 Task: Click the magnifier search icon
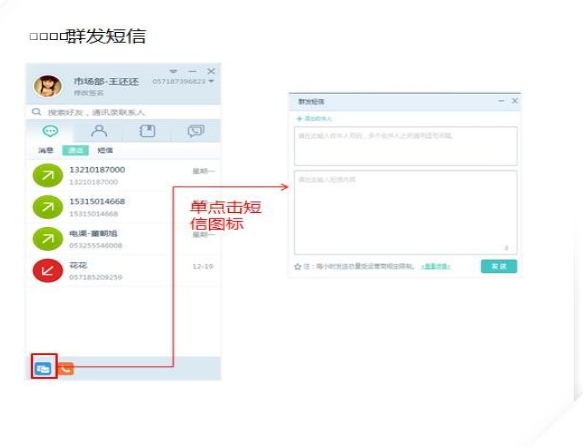[36, 112]
